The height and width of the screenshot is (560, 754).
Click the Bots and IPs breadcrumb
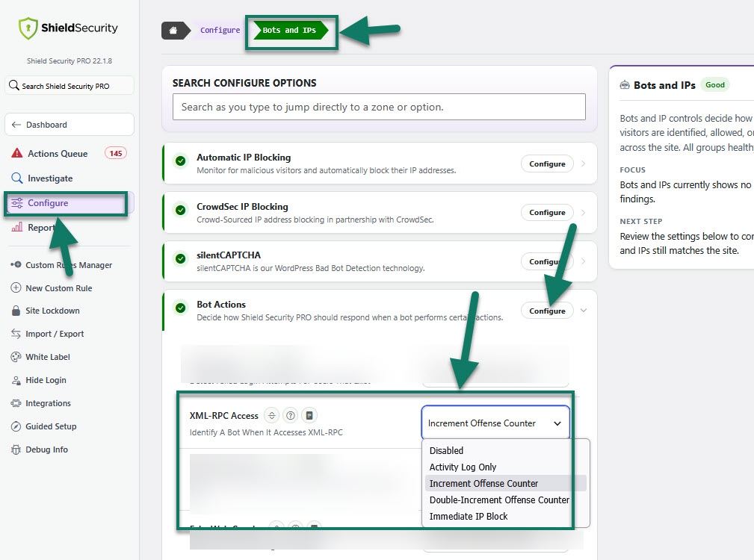(289, 31)
